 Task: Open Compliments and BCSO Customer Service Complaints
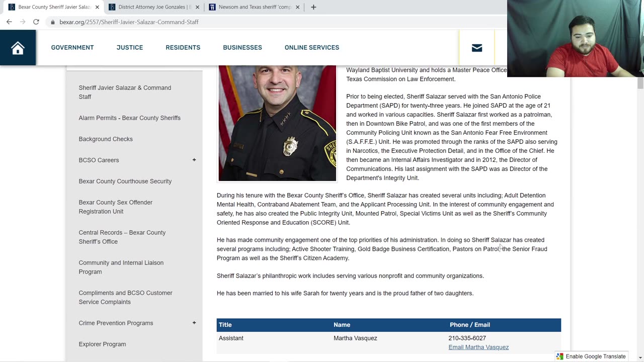125,297
